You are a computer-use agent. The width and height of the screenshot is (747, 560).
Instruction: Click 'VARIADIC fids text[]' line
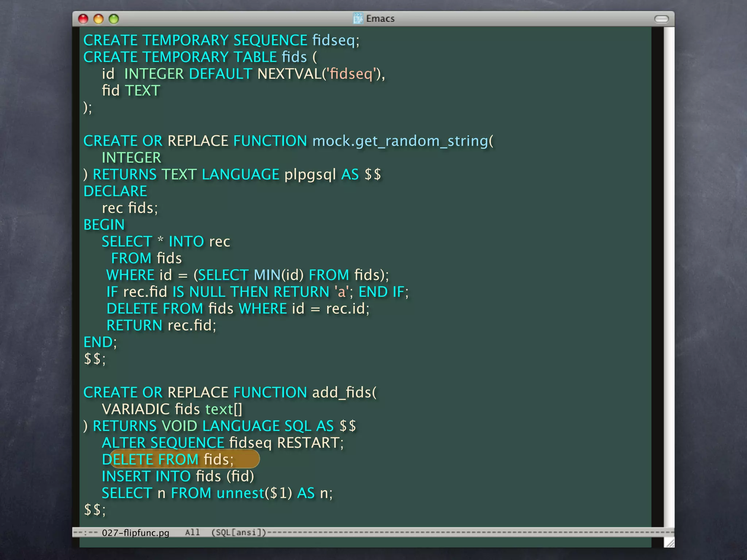click(172, 409)
